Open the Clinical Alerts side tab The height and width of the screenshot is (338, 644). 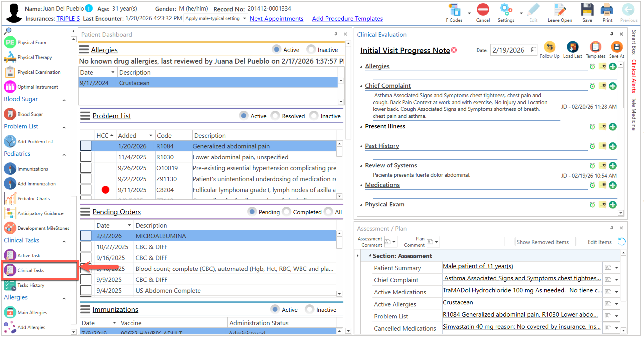point(634,76)
